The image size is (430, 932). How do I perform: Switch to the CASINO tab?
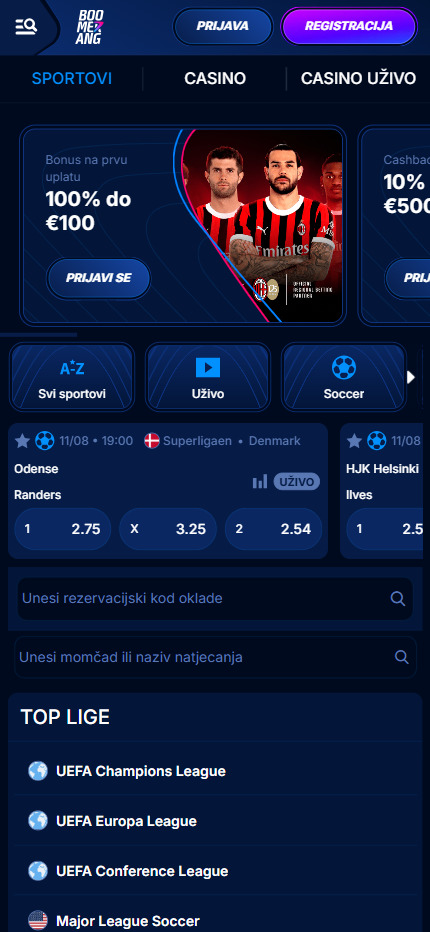215,78
